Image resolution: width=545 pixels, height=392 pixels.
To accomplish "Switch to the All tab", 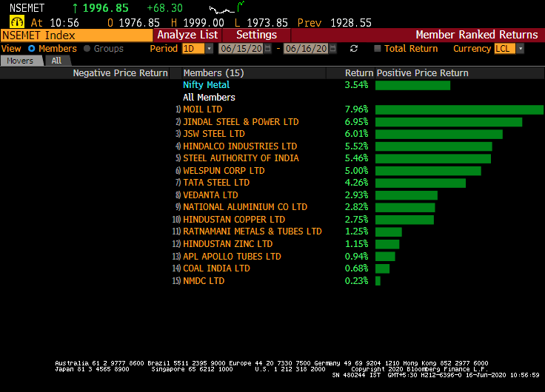I will 56,61.
